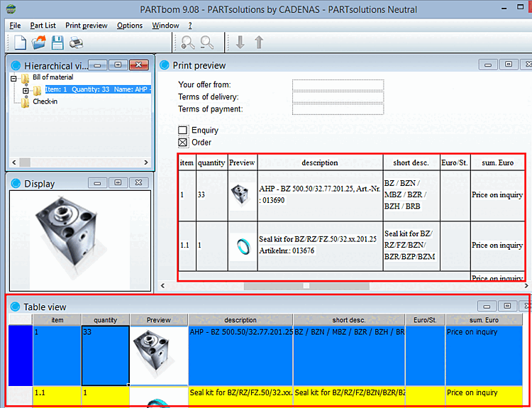This screenshot has width=532, height=408.
Task: Click AHP part thumbnail in Print preview table
Action: 242,194
